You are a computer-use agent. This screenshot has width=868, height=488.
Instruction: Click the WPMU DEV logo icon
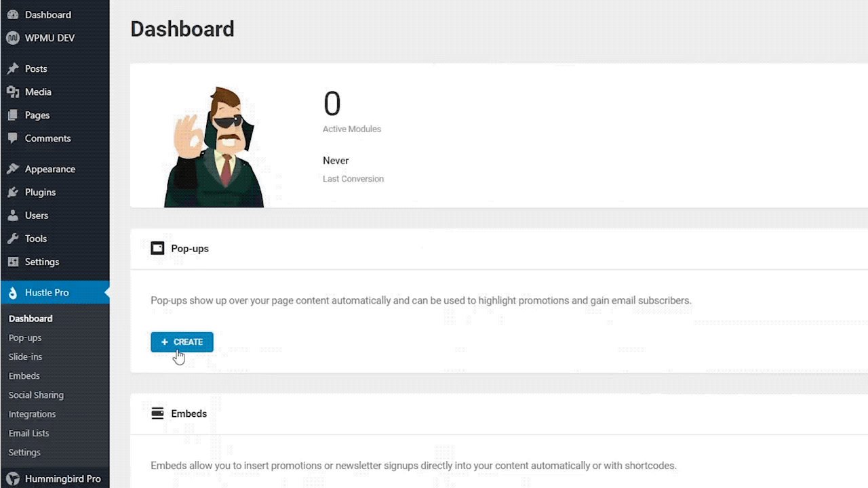pos(12,38)
